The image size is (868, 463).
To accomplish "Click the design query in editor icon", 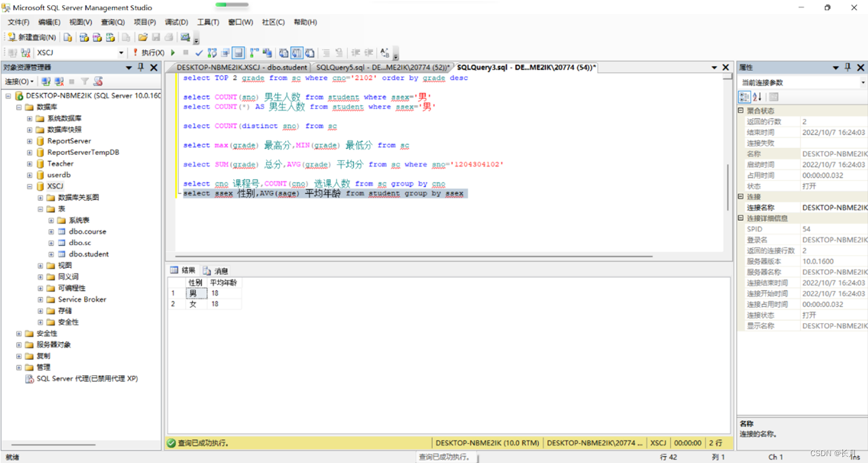I will coord(224,53).
